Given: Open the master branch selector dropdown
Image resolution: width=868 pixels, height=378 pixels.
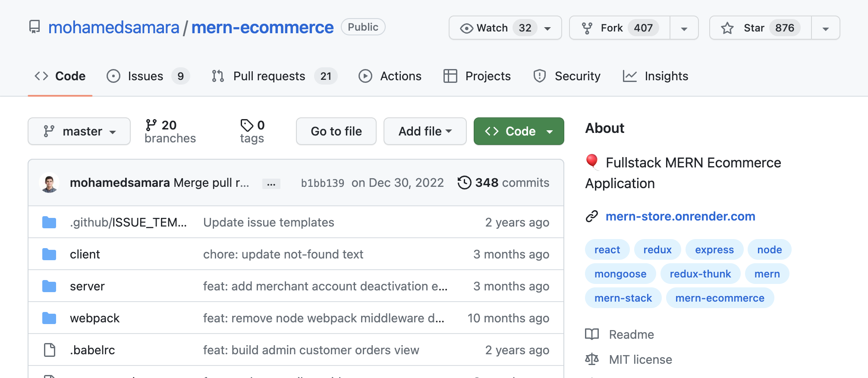Looking at the screenshot, I should point(79,131).
